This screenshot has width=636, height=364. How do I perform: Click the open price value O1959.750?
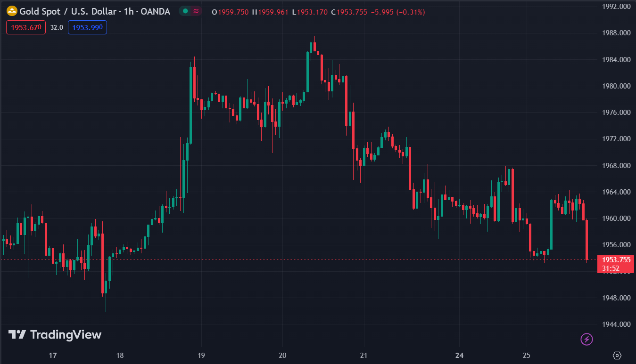coord(230,12)
